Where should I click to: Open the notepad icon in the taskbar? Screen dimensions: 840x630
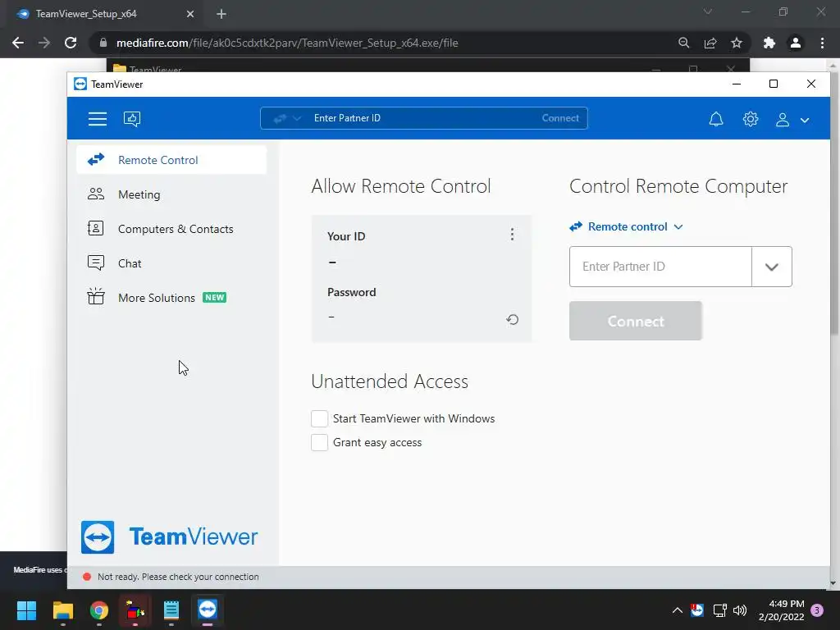171,610
